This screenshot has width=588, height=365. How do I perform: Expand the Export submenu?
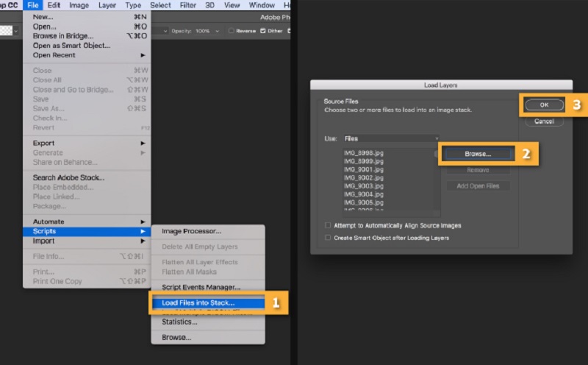tap(87, 143)
